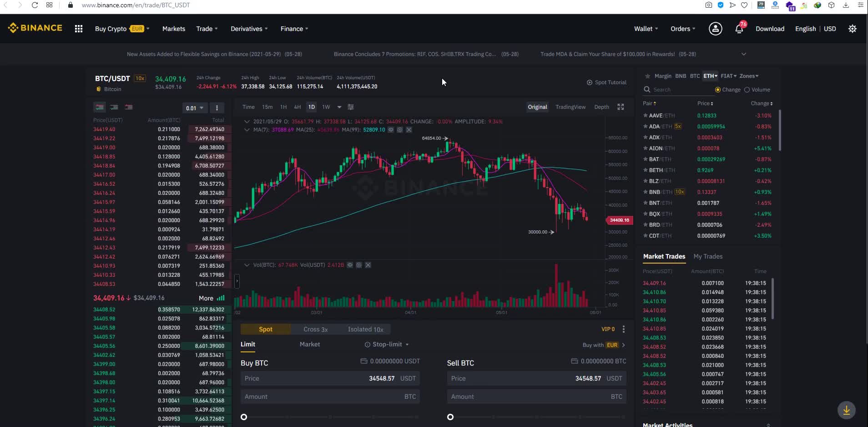This screenshot has width=868, height=427.
Task: Click the Buy BTC amount slider handle
Action: pyautogui.click(x=244, y=417)
